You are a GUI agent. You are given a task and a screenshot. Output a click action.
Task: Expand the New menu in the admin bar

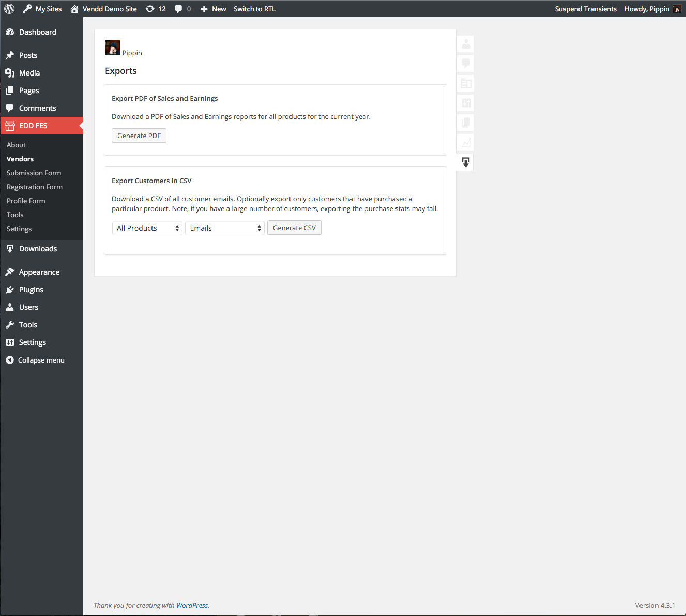[212, 8]
